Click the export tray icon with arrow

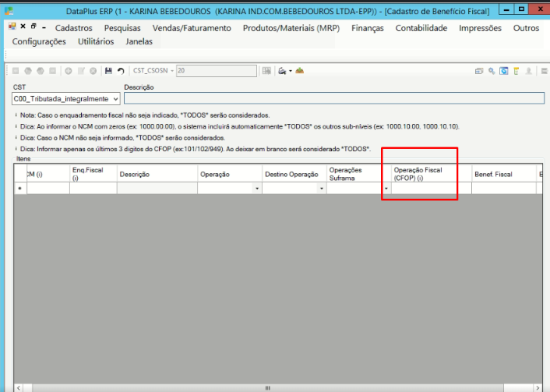coord(300,71)
